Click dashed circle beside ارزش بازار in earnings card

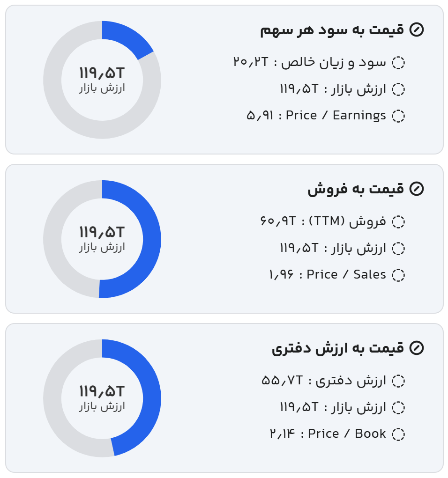pyautogui.click(x=398, y=89)
